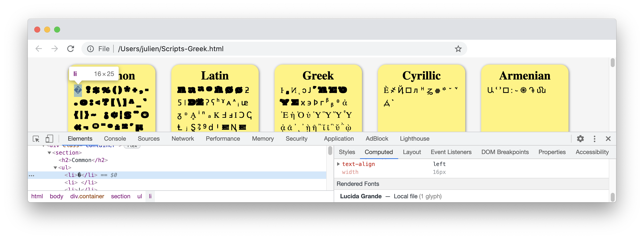Switch to the Console tab
644x242 pixels.
click(115, 139)
